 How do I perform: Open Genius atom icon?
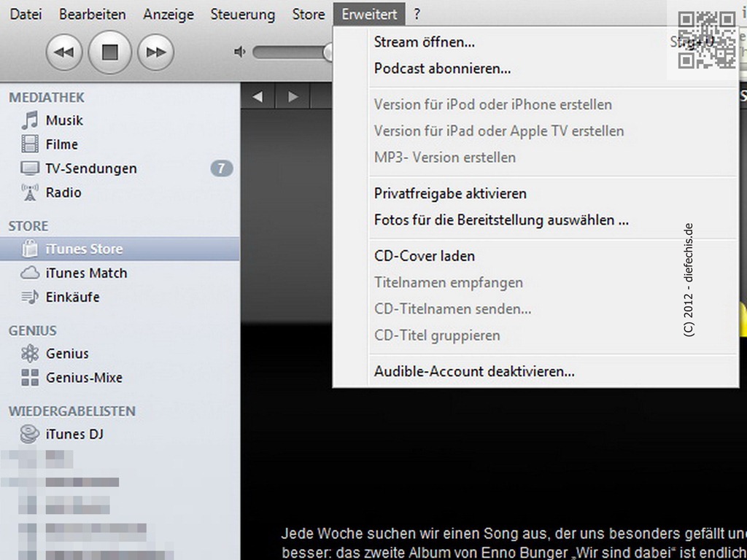pyautogui.click(x=30, y=354)
